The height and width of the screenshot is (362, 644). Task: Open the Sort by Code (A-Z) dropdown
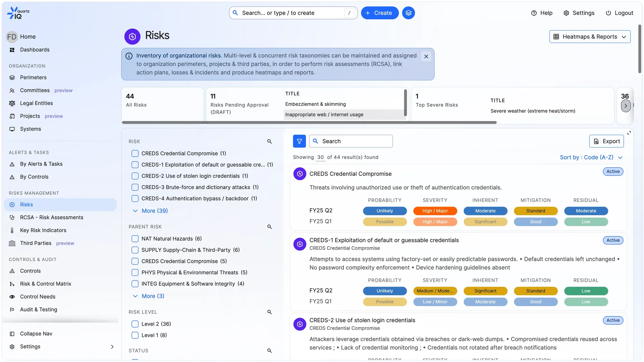tap(591, 157)
